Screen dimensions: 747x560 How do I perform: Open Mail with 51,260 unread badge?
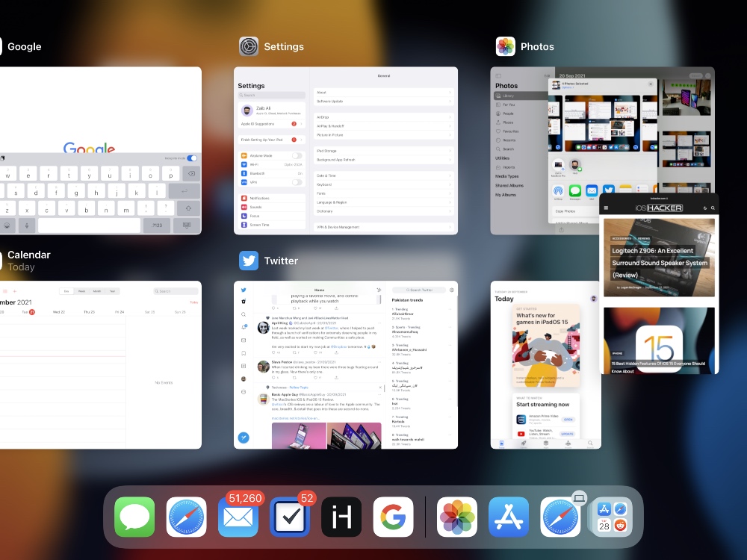pyautogui.click(x=238, y=517)
